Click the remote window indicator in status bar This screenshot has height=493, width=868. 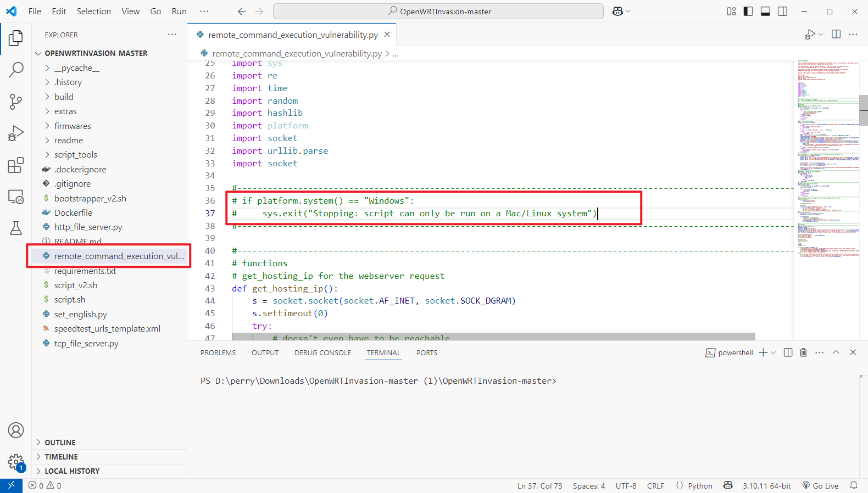pos(11,485)
